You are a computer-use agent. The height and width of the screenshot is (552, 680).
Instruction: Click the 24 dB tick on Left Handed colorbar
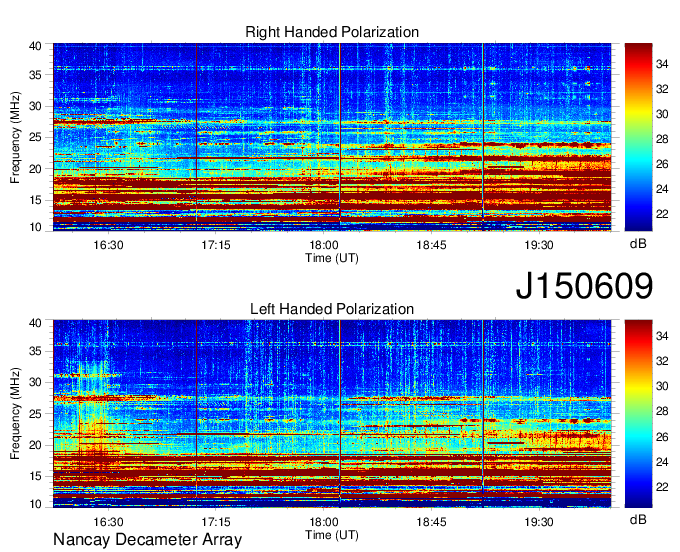click(x=662, y=462)
